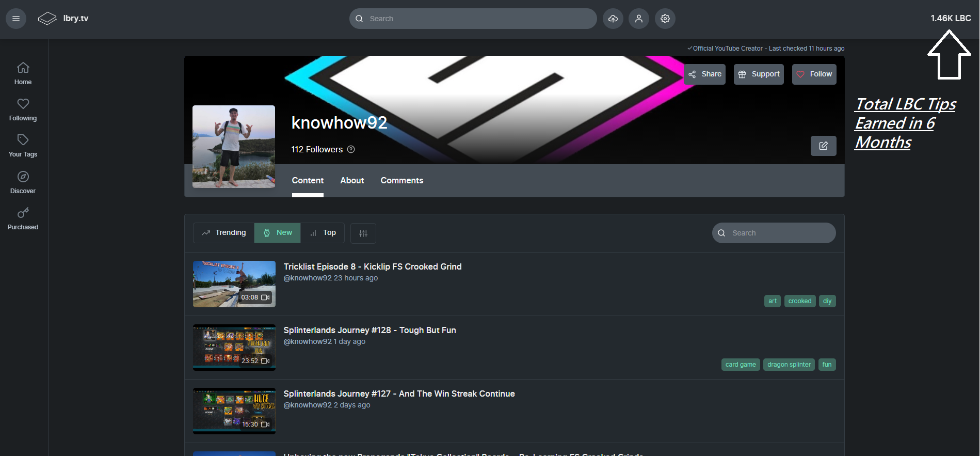Open Purchased in sidebar

tap(23, 219)
